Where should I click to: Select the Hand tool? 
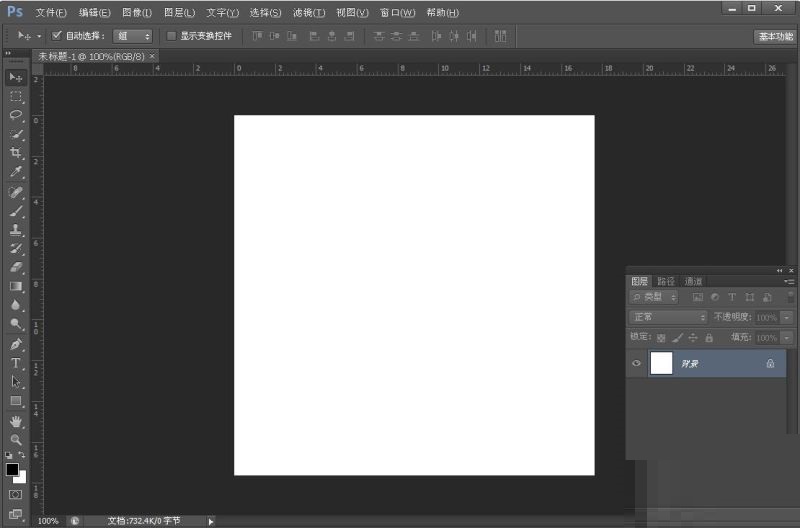[x=16, y=421]
